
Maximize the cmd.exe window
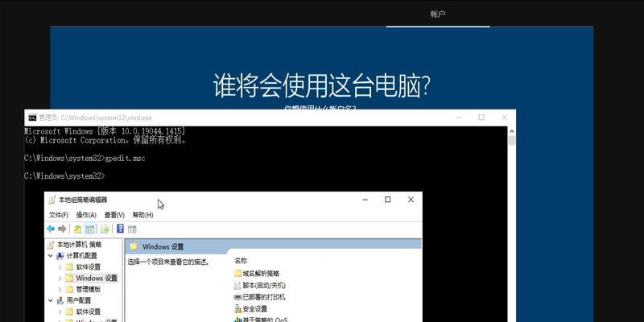click(481, 118)
